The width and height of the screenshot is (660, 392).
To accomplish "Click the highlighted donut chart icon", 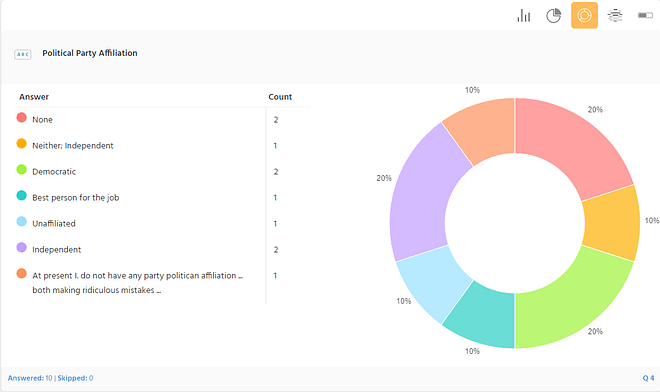I will (584, 16).
